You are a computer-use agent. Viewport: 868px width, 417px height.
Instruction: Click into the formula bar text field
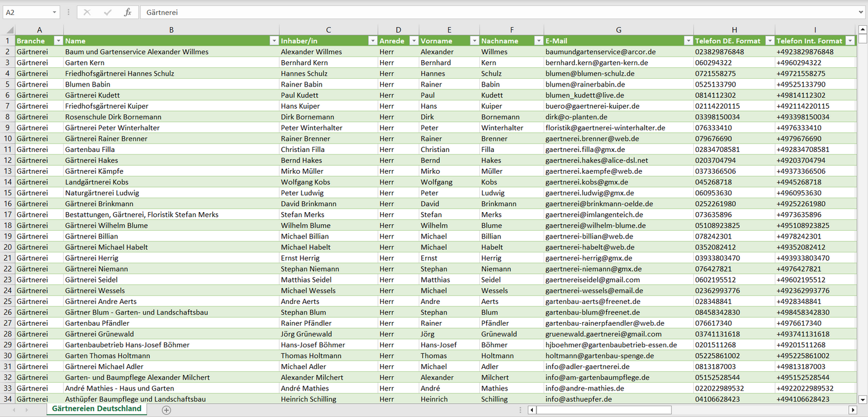tap(481, 12)
